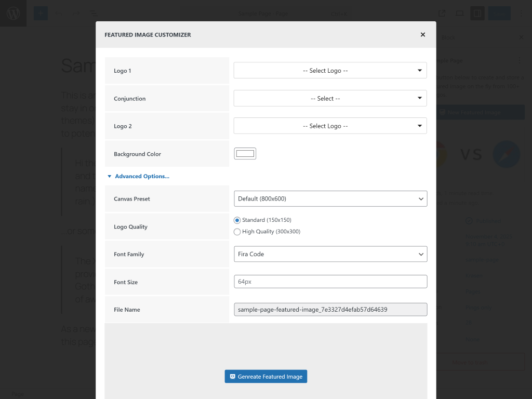Select Standard (150x150) logo quality
532x399 pixels.
tap(237, 220)
